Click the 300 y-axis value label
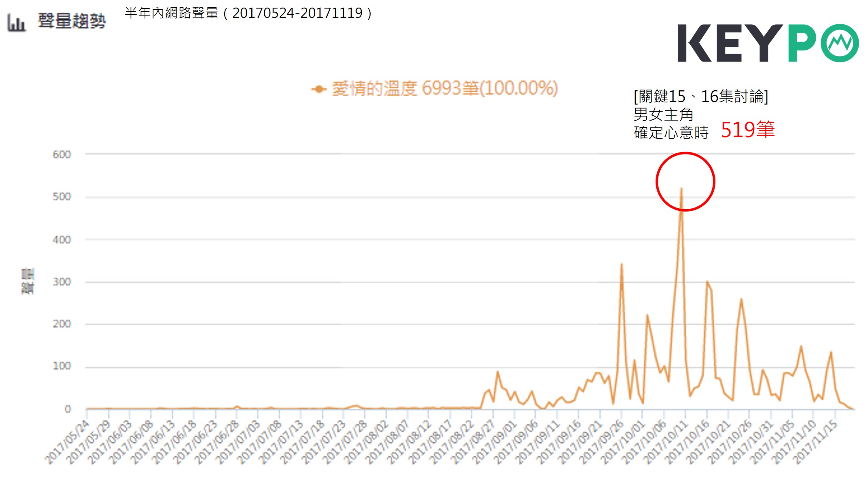 62,282
